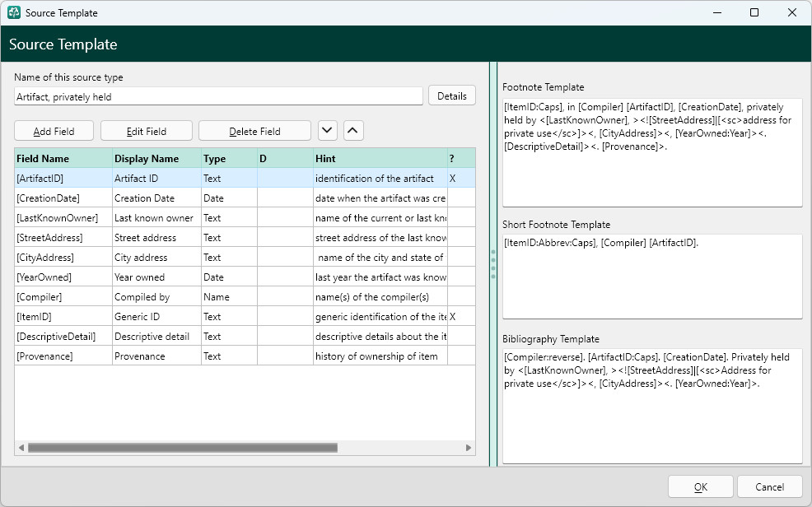Select the [DescriptiveDetail] field row
The width and height of the screenshot is (812, 507).
coord(245,337)
